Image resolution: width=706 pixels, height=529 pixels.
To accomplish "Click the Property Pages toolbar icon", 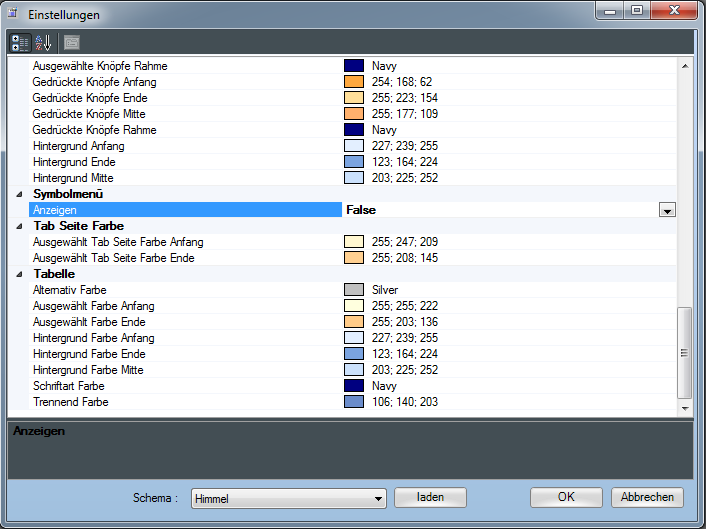I will [x=71, y=42].
